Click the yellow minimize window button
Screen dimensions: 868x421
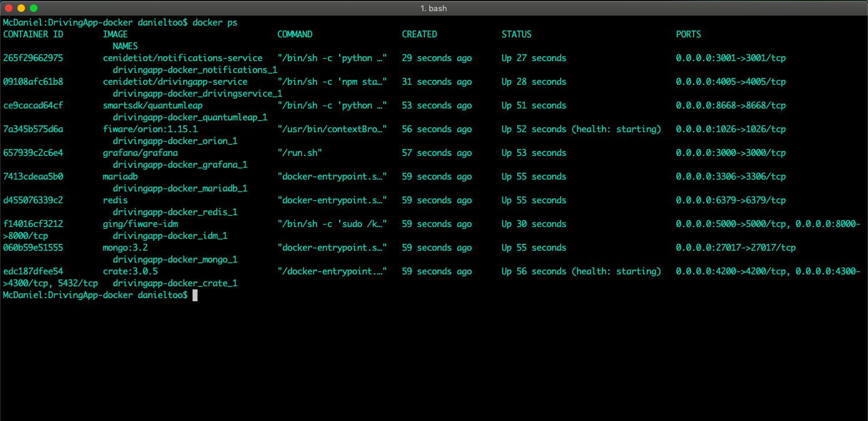click(21, 8)
